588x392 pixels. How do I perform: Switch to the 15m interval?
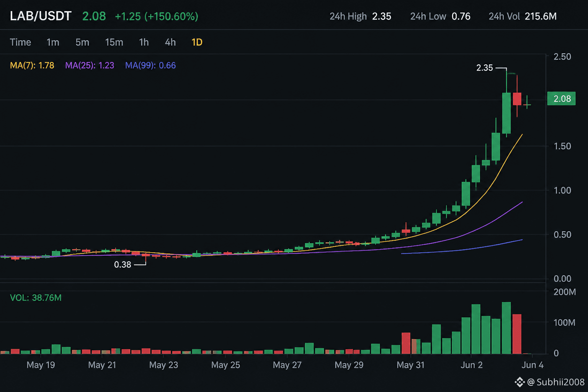coord(114,42)
